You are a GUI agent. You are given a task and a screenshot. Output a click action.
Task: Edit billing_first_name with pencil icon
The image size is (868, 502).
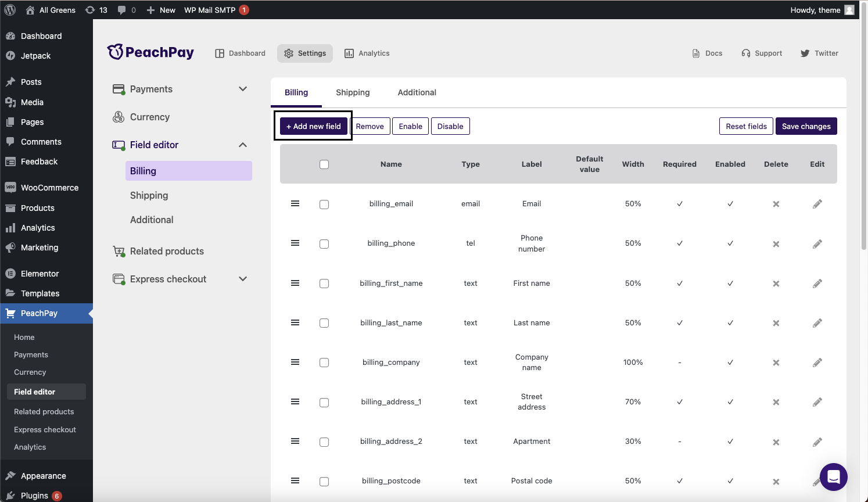[x=817, y=284]
